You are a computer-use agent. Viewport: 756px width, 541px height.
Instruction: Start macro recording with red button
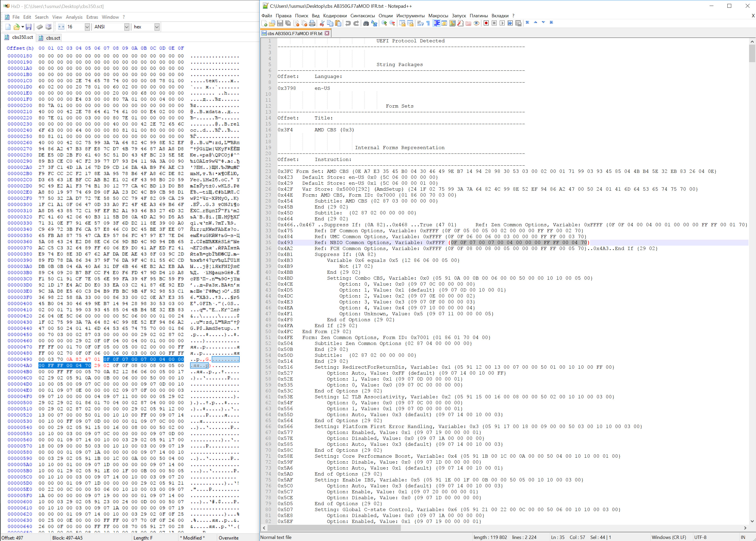pos(486,23)
